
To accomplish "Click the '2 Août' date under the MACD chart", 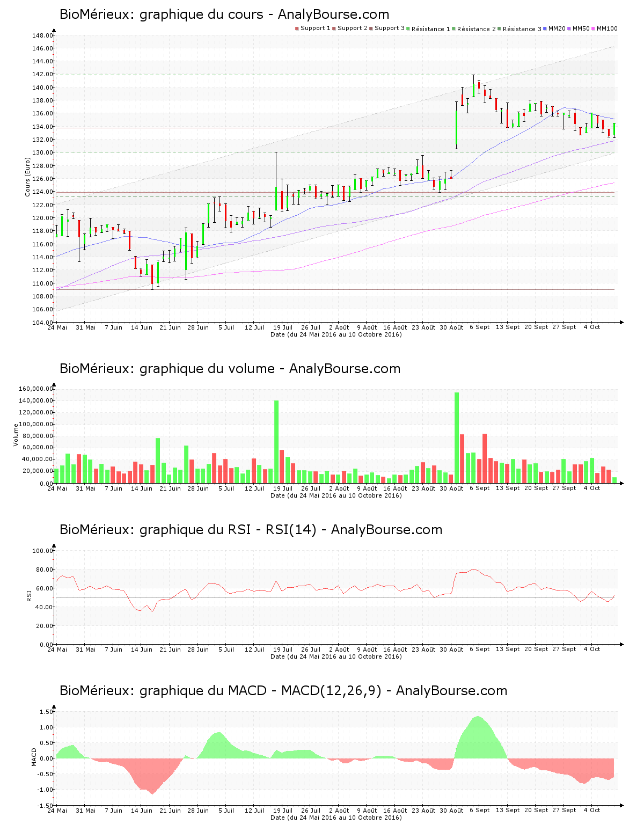I will [x=339, y=811].
